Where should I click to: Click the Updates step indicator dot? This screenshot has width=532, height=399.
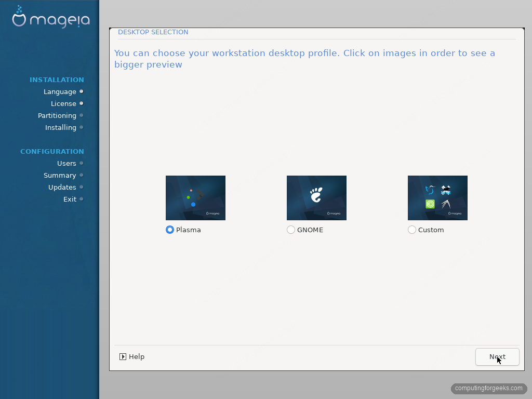pos(82,187)
